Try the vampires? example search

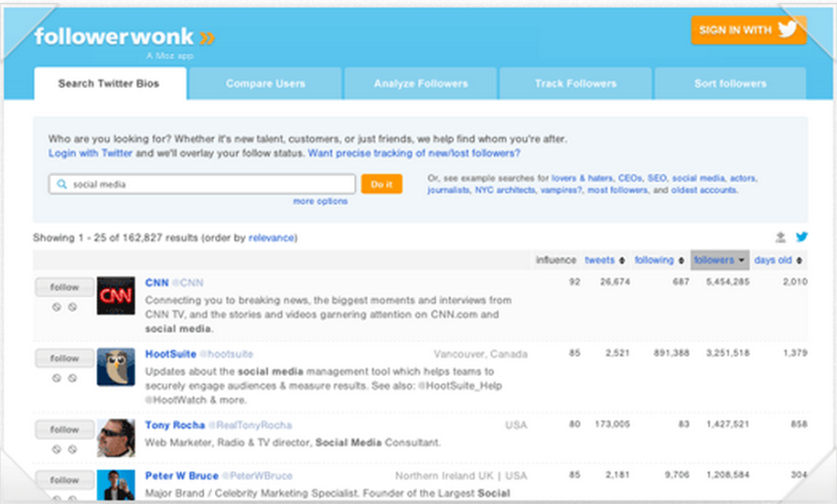point(561,190)
